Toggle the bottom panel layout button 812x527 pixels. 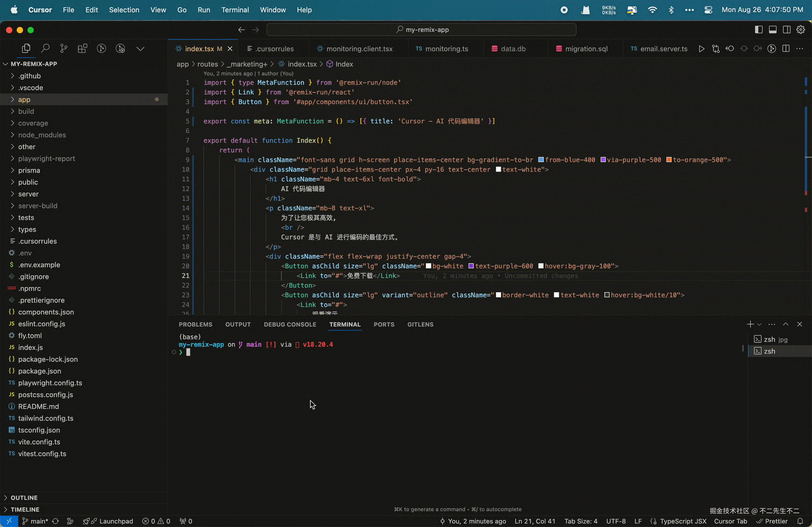click(773, 30)
